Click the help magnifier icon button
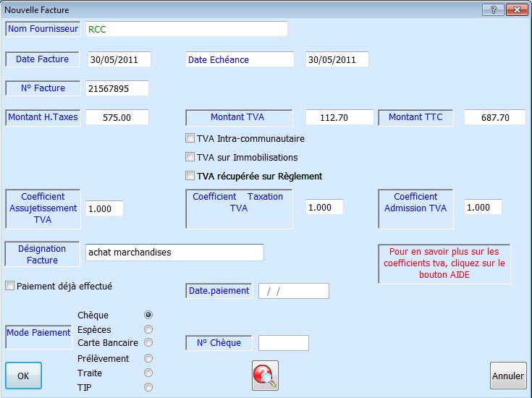This screenshot has width=532, height=398. [x=265, y=376]
